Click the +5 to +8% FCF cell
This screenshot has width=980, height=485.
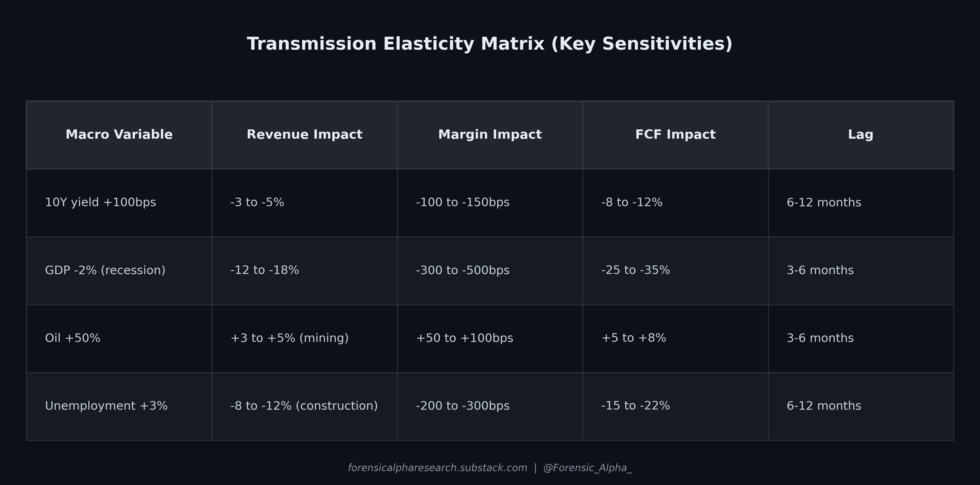point(675,338)
